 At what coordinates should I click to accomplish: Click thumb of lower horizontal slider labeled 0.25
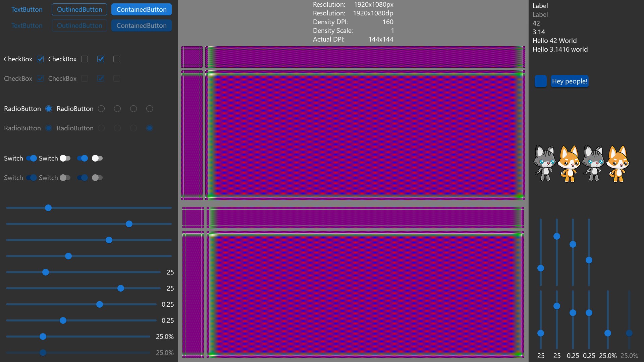pyautogui.click(x=63, y=320)
